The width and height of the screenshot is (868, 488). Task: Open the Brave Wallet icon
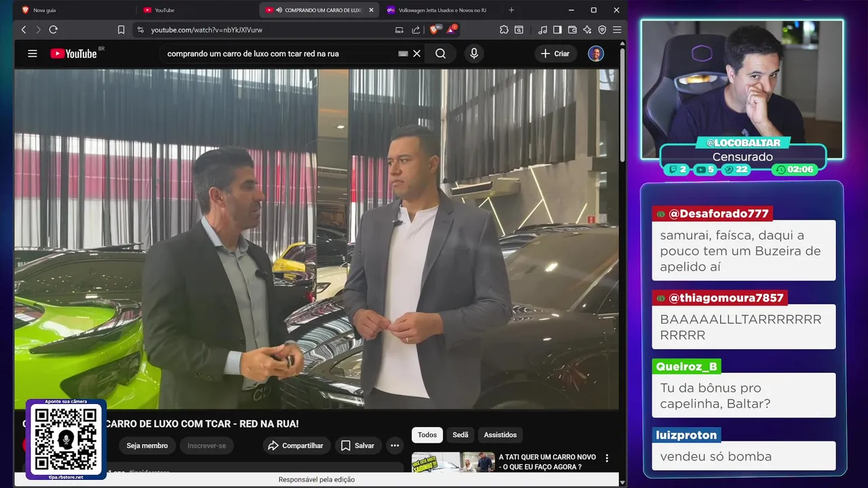click(572, 30)
